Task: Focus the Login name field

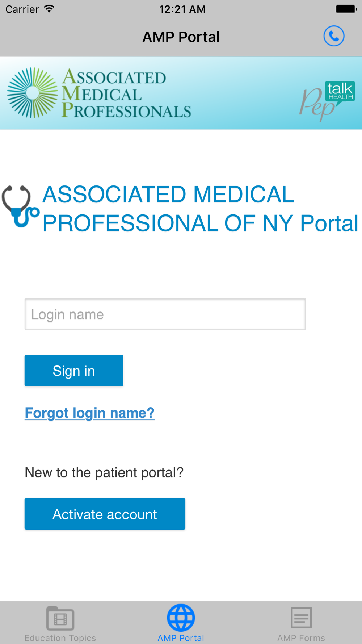Action: point(165,314)
